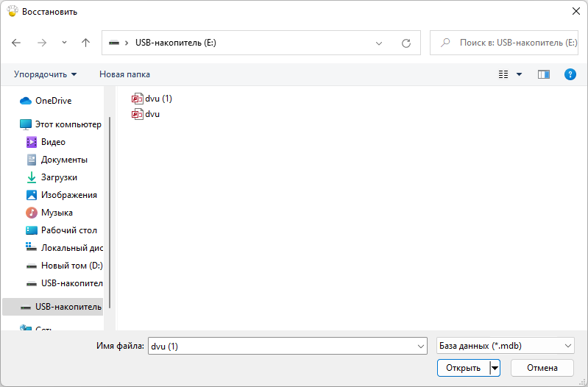Expand the view options dropdown arrow
Viewport: 588px width, 387px height.
[519, 74]
